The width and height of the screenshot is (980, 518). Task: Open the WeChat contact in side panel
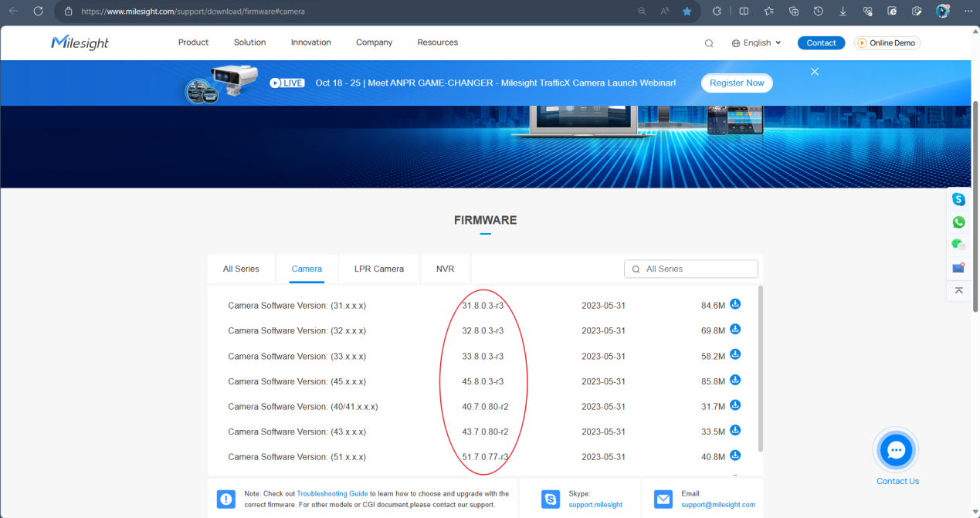click(958, 245)
